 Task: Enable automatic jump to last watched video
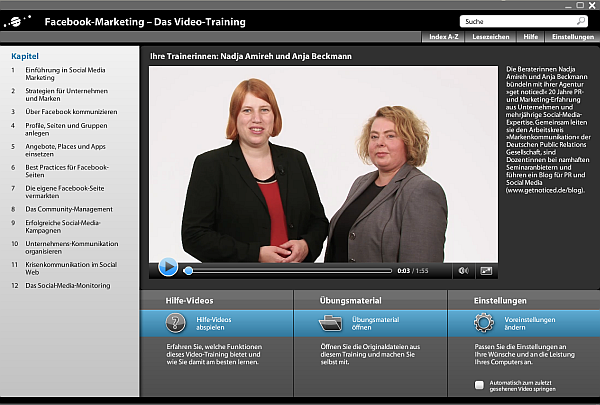479,385
